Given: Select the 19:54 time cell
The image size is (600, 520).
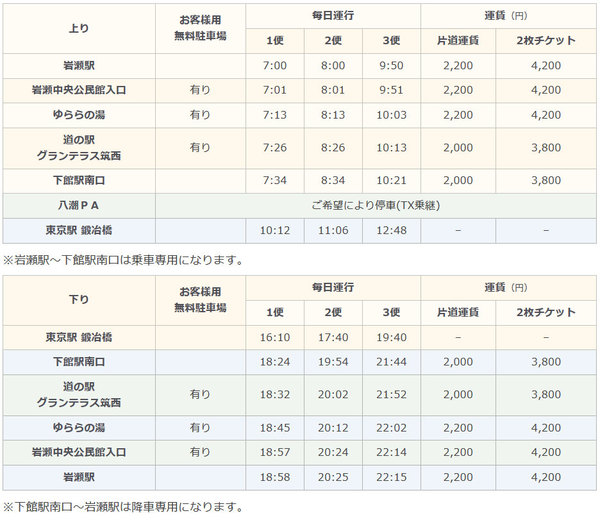Looking at the screenshot, I should tap(333, 361).
